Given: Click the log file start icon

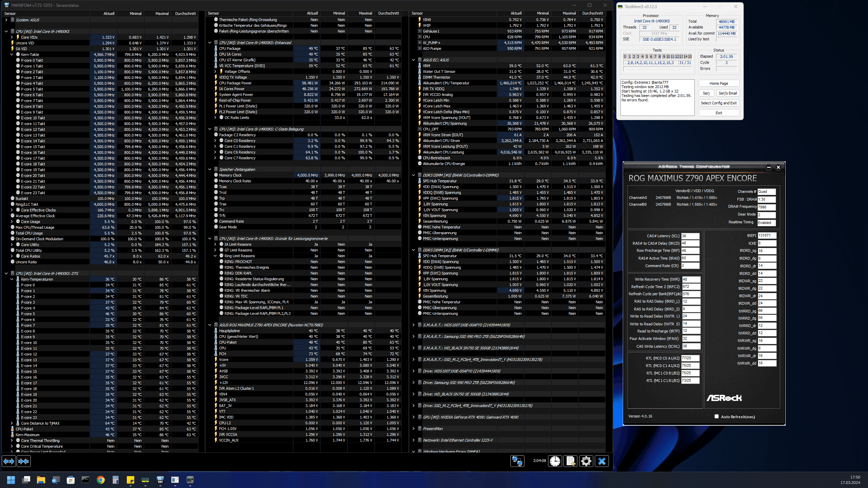Looking at the screenshot, I should [x=571, y=461].
